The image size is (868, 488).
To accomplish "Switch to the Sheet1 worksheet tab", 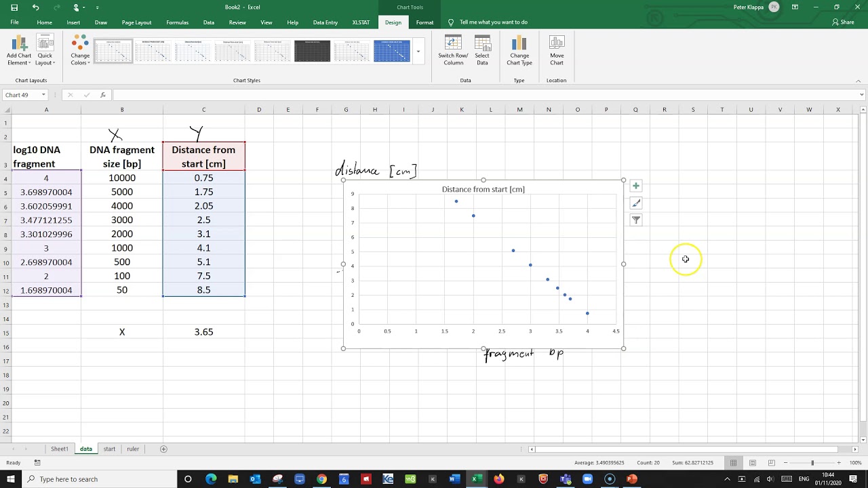I will pos(60,449).
